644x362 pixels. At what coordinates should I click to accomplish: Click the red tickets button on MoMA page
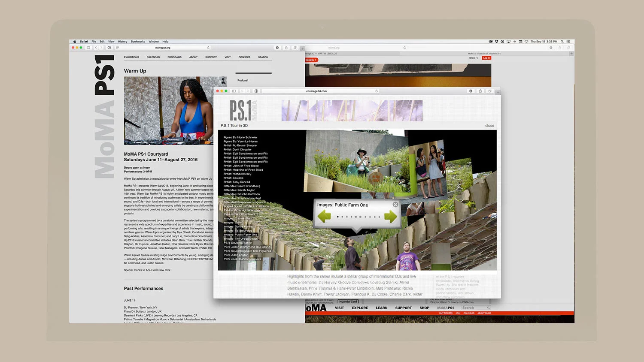pos(311,60)
